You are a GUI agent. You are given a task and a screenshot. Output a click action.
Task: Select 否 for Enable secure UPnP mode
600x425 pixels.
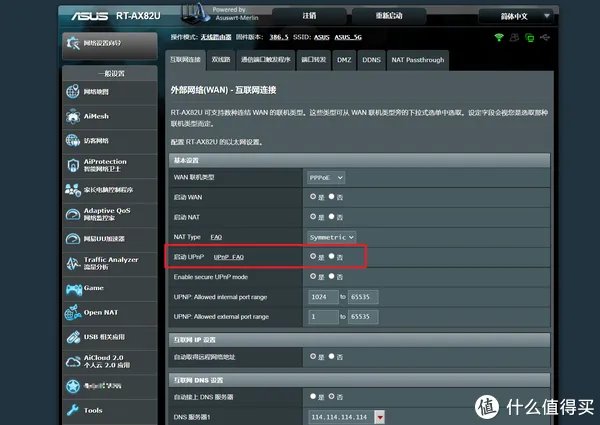point(331,276)
